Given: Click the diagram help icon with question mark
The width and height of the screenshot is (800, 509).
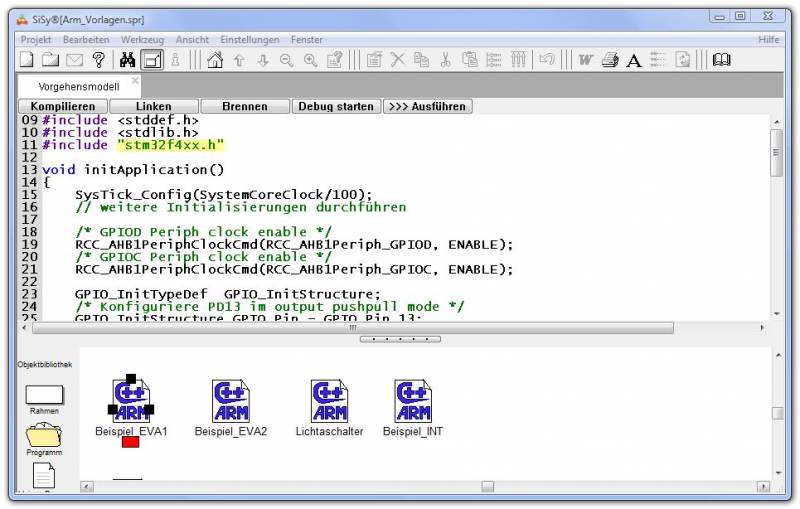Looking at the screenshot, I should click(335, 60).
